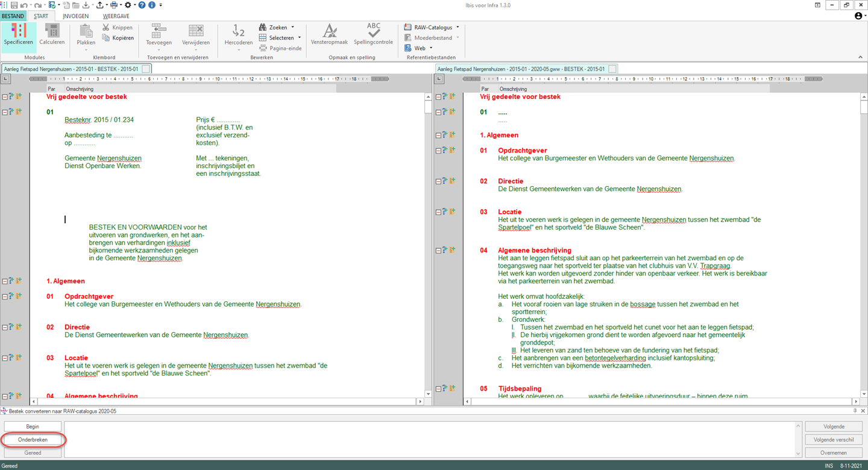Click the printer icon in quick access toolbar
The image size is (868, 470).
point(114,5)
